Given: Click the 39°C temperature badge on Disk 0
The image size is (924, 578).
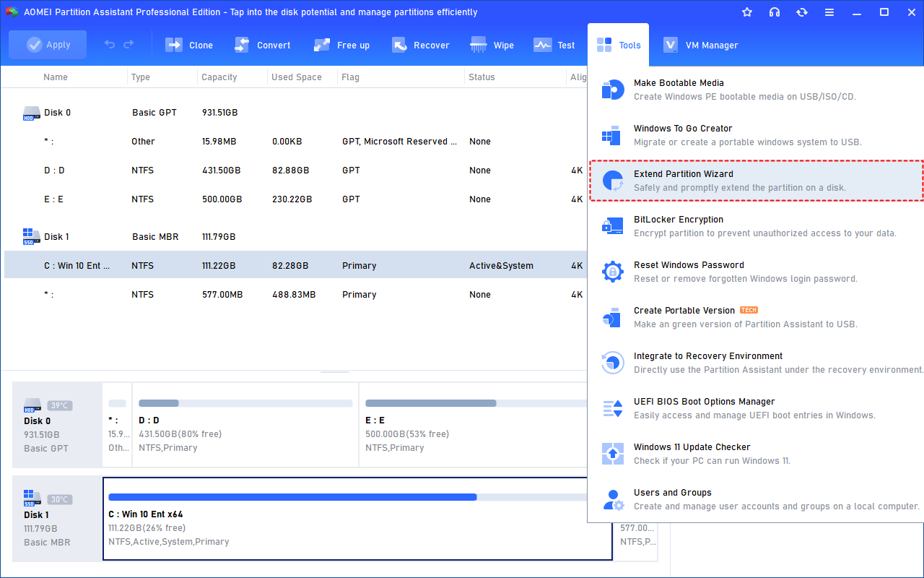Looking at the screenshot, I should [60, 405].
